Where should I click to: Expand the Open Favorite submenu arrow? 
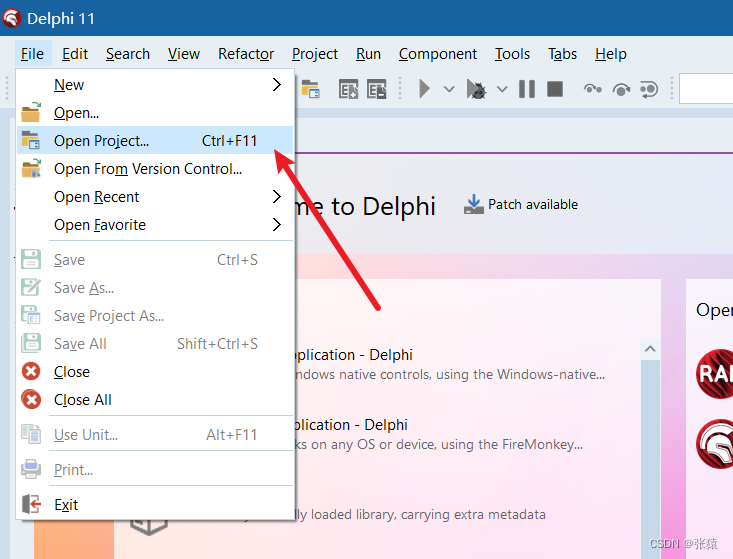[x=277, y=225]
